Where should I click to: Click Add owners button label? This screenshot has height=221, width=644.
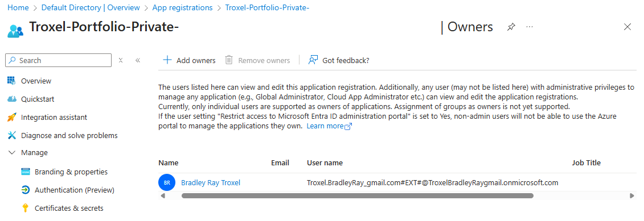click(x=196, y=61)
